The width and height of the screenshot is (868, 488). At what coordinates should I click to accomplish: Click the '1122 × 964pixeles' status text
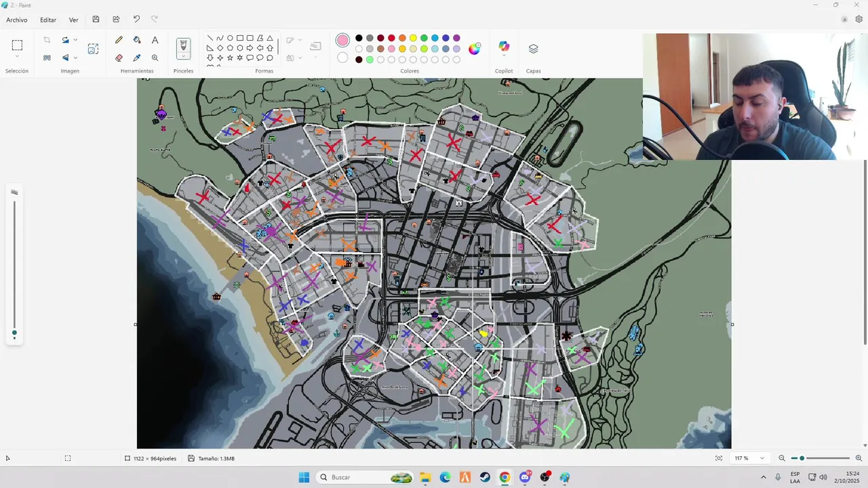click(155, 459)
